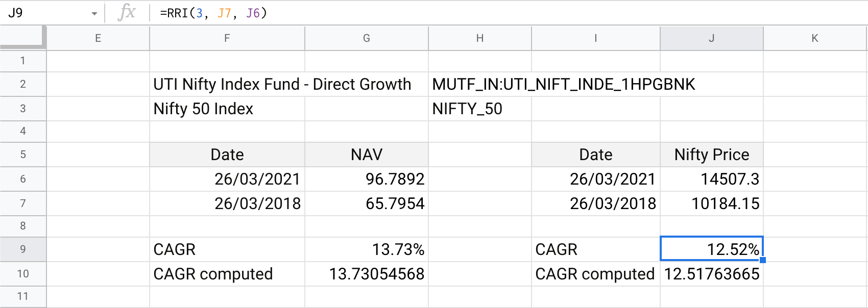This screenshot has width=868, height=308.
Task: Select column H header
Action: click(480, 38)
